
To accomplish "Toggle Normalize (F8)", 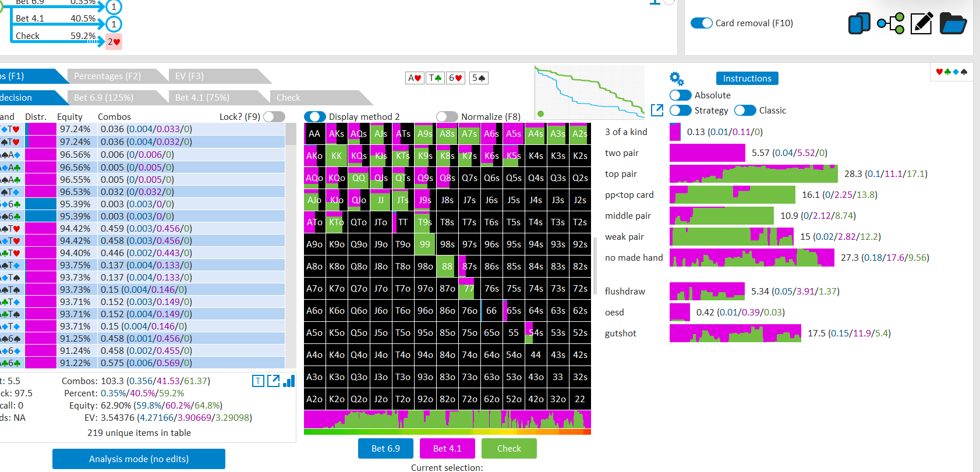I will click(447, 117).
